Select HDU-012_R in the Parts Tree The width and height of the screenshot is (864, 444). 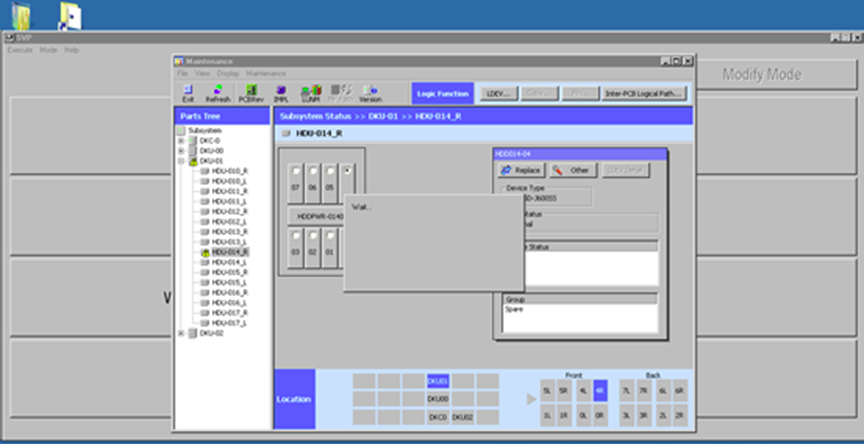[229, 212]
